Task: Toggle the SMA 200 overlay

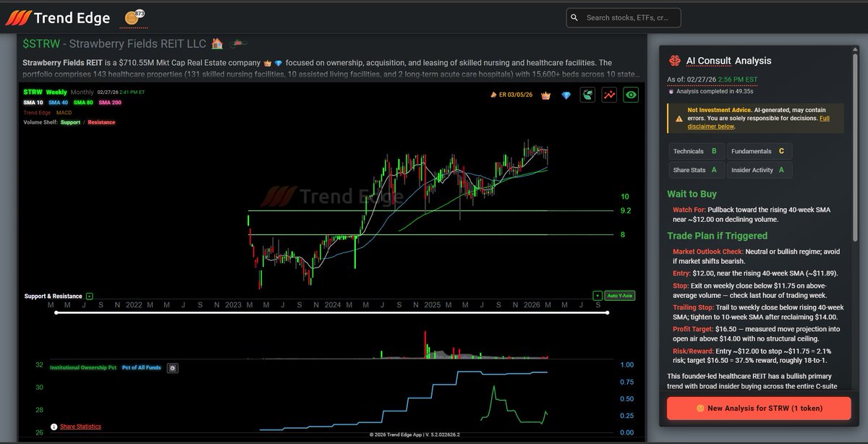Action: pos(110,103)
